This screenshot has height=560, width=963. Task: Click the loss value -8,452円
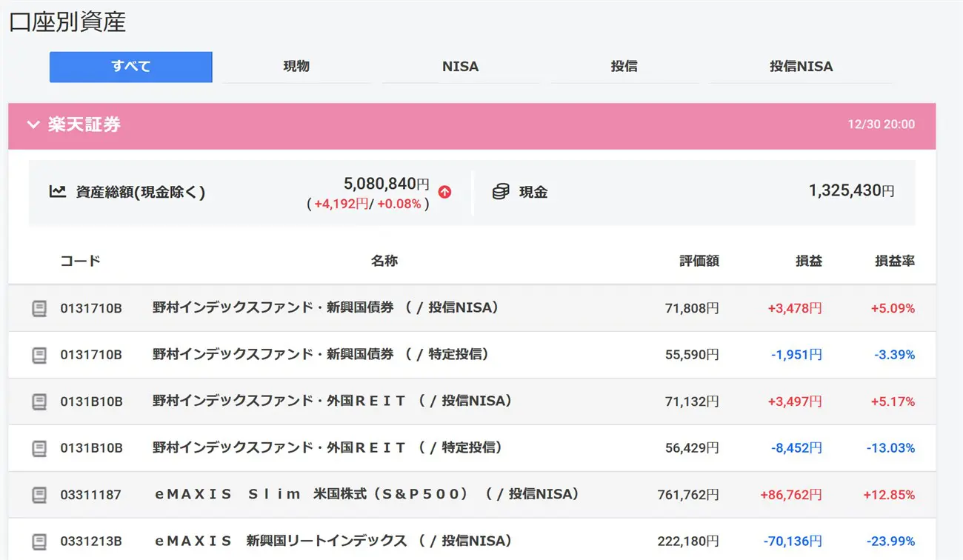point(796,448)
